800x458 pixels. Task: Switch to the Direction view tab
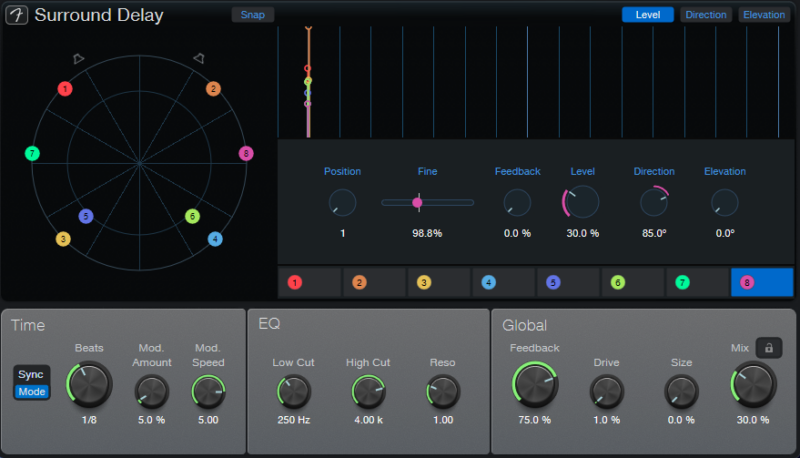click(706, 15)
